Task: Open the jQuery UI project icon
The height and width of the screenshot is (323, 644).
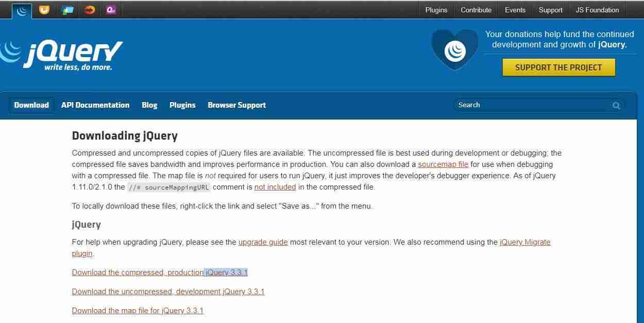Action: (44, 10)
